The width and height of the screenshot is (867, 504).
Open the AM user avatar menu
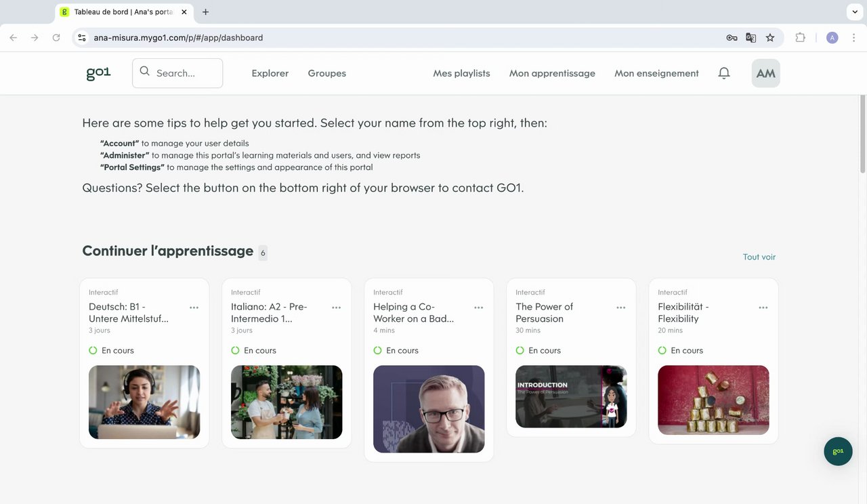point(766,73)
